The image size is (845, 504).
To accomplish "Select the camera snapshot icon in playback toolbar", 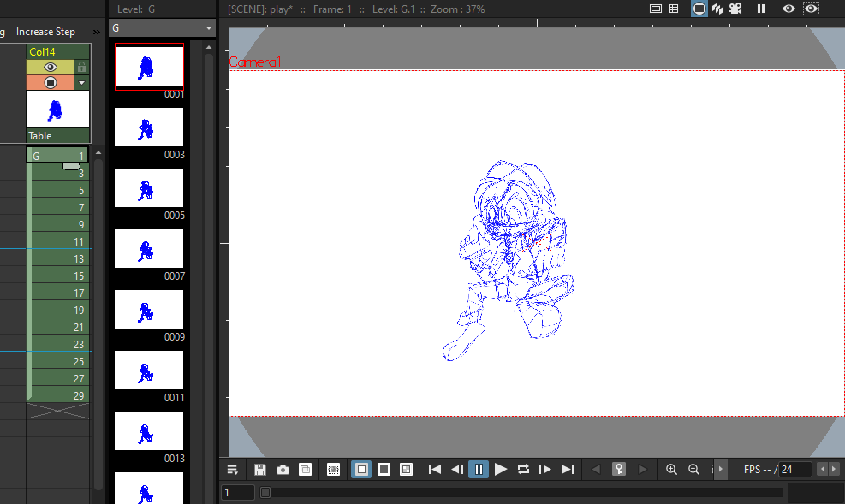I will [283, 469].
